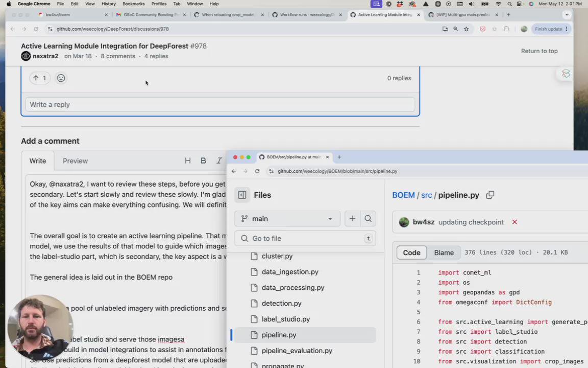Open BOEM repo breadcrumb link
This screenshot has width=588, height=368.
403,195
